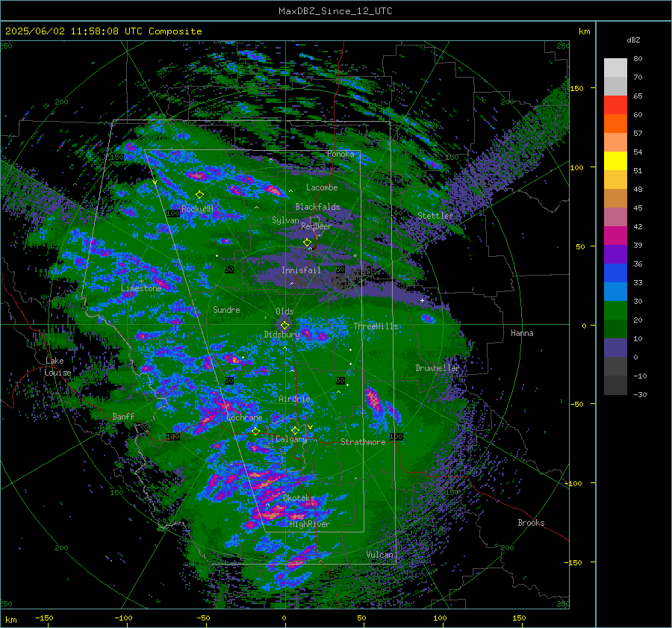
Task: Select the orange 57–60 dBZ legend swatch
Action: [x=615, y=124]
